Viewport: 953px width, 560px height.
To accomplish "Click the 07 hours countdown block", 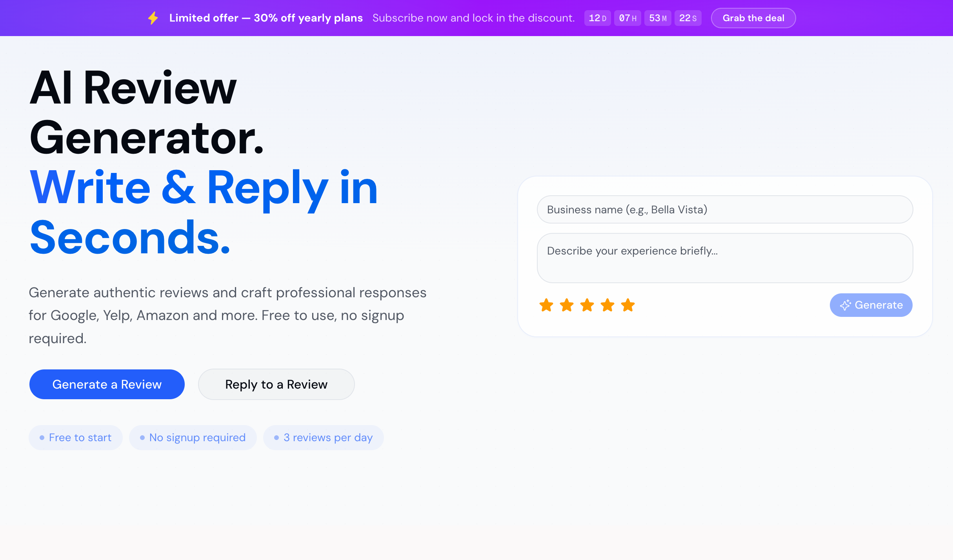I will [x=627, y=18].
